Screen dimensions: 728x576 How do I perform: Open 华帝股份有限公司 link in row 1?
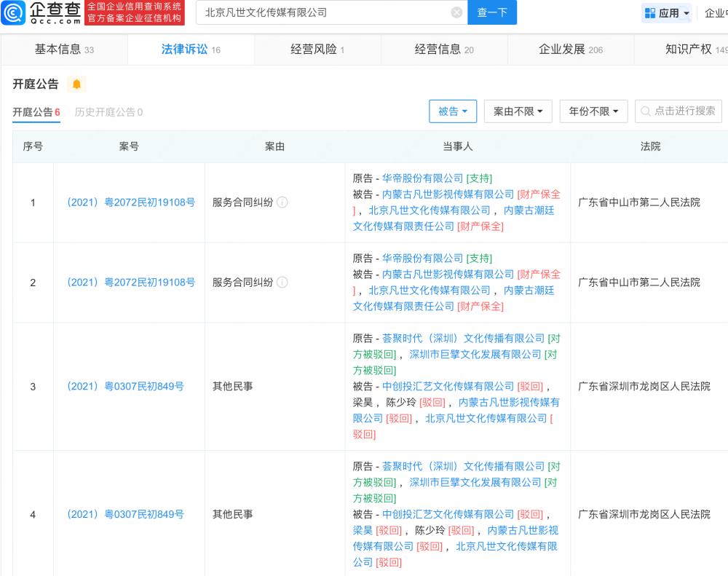422,178
